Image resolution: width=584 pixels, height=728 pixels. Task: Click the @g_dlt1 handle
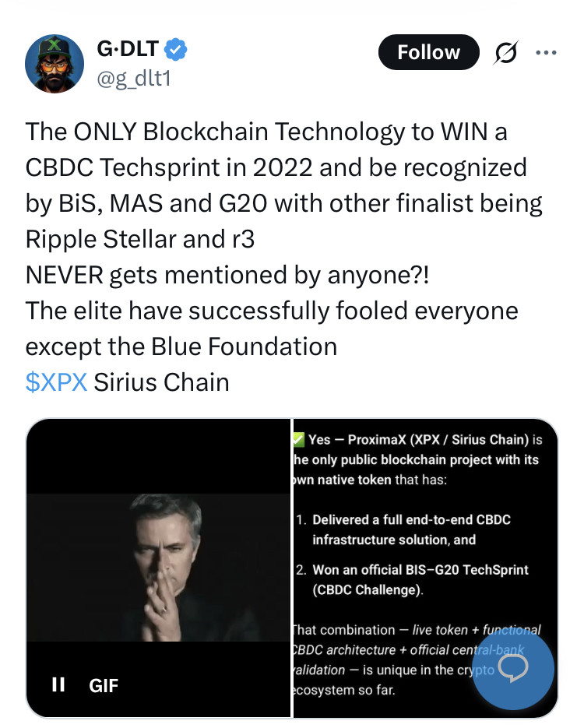(x=132, y=79)
